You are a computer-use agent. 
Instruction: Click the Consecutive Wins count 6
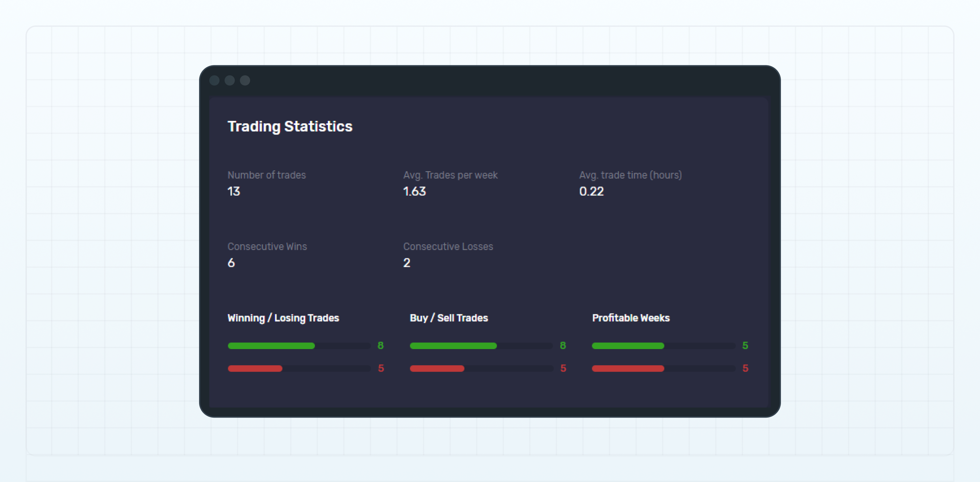[x=231, y=263]
